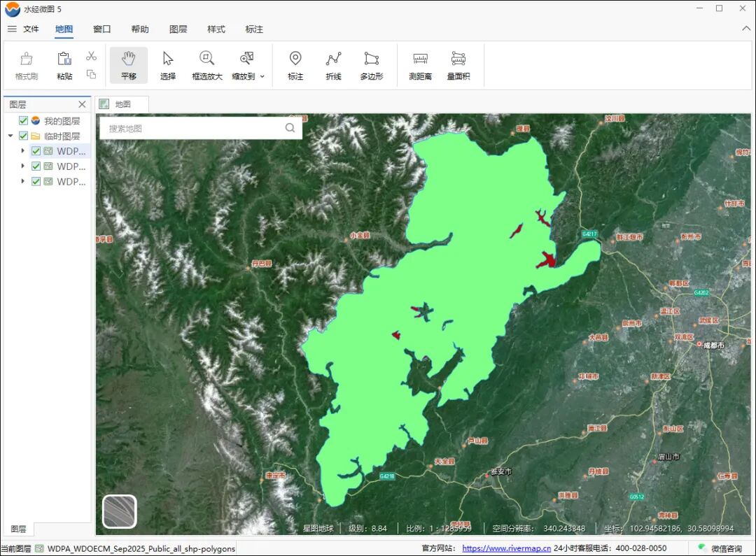Click the 粘贴 paste icon
The width and height of the screenshot is (756, 556).
pyautogui.click(x=64, y=65)
